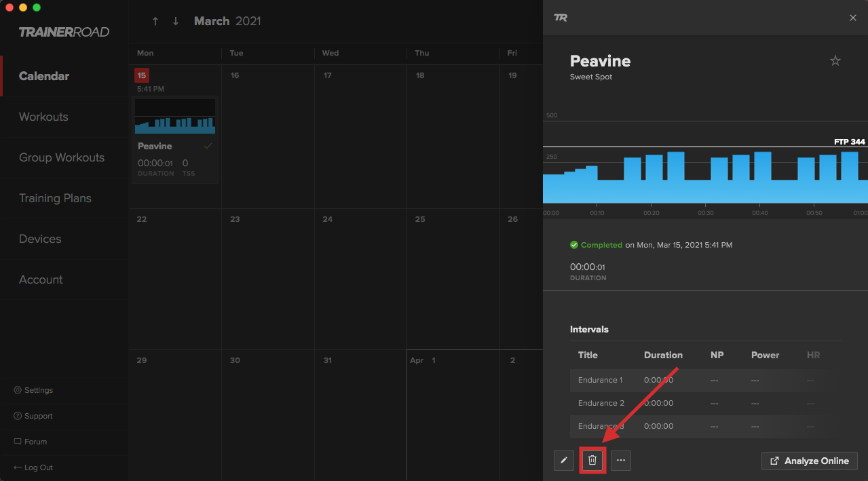Log Out of TrainerRoad
Image resolution: width=868 pixels, height=481 pixels.
(x=33, y=467)
